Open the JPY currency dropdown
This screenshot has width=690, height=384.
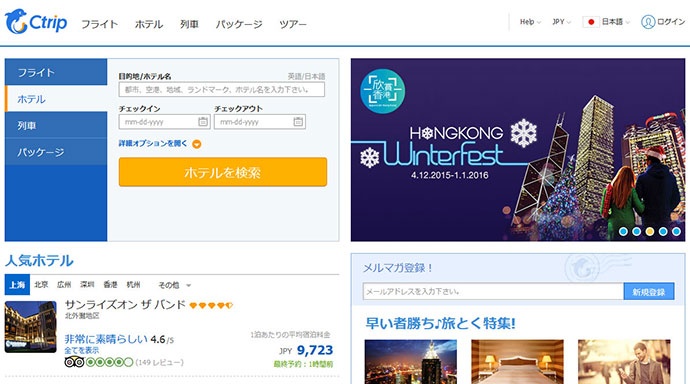click(x=562, y=22)
